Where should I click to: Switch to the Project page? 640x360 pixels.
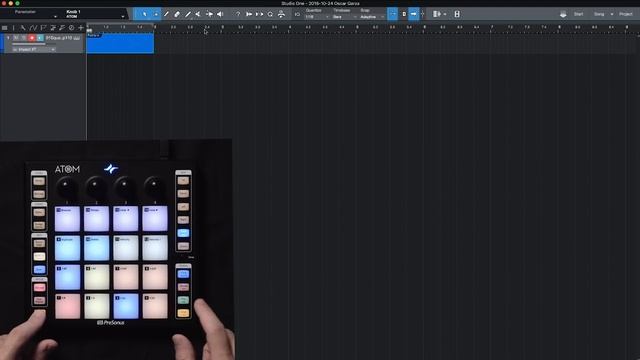(626, 14)
